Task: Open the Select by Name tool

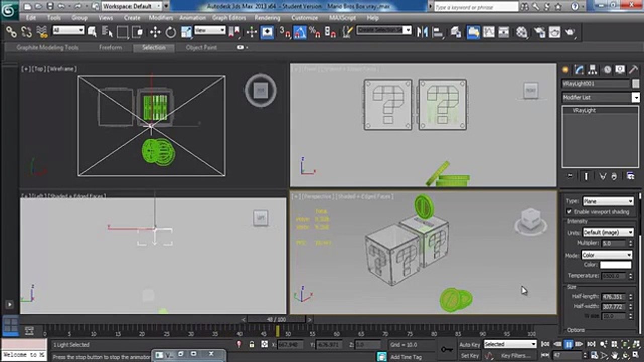Action: click(x=107, y=32)
